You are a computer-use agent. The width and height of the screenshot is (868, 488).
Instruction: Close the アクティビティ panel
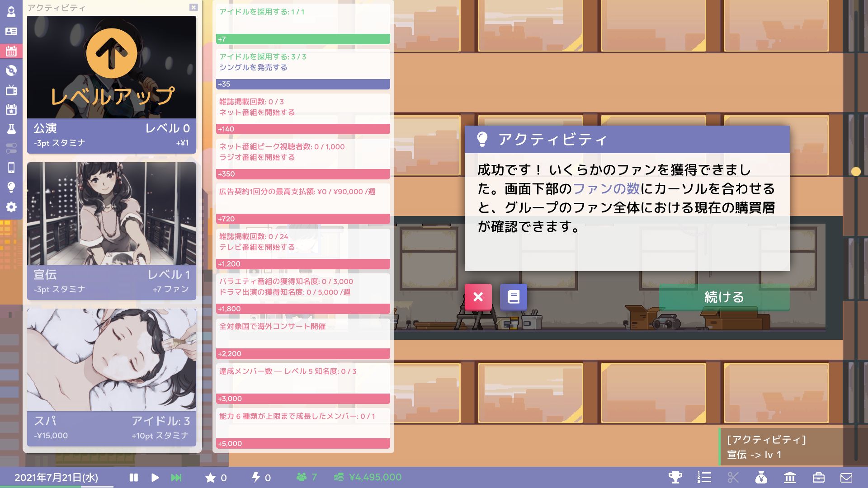193,7
